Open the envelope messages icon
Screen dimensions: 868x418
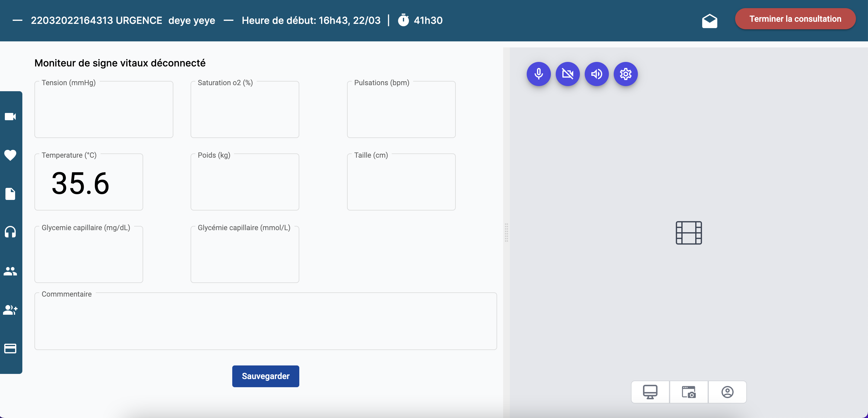coord(709,21)
